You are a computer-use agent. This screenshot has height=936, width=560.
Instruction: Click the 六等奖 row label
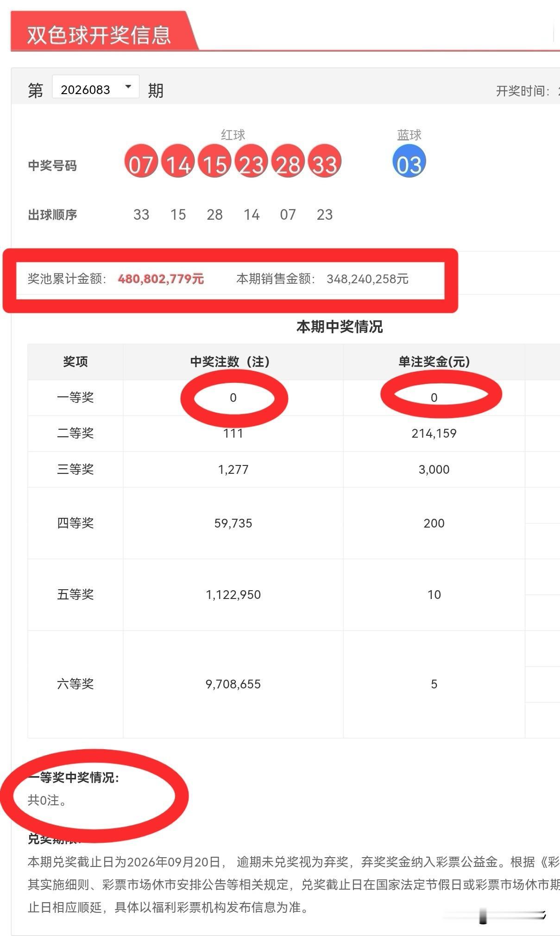coord(76,684)
